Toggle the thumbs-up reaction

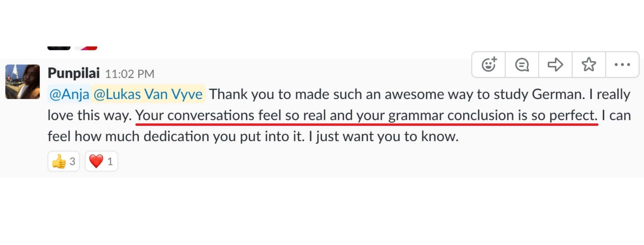(x=64, y=161)
